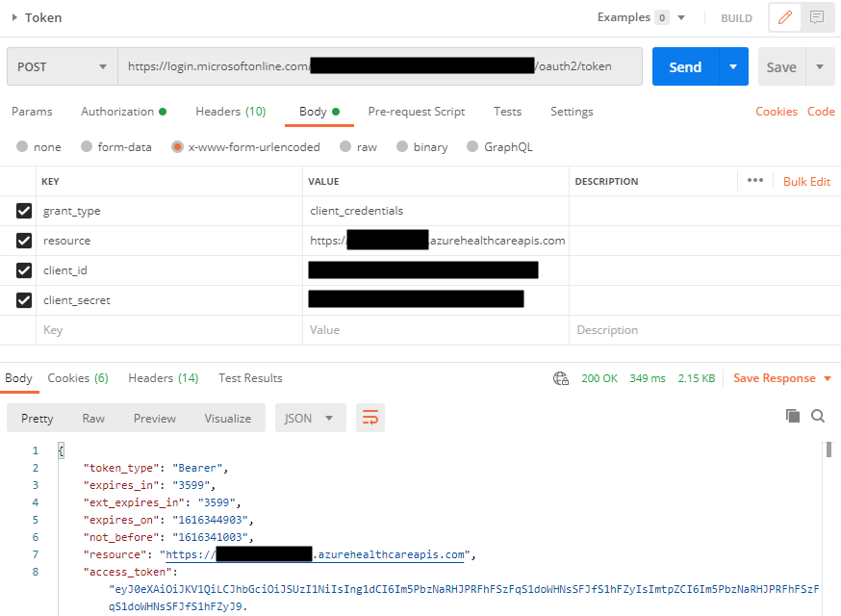Disable the client_secret parameter
The width and height of the screenshot is (841, 616).
pyautogui.click(x=23, y=299)
